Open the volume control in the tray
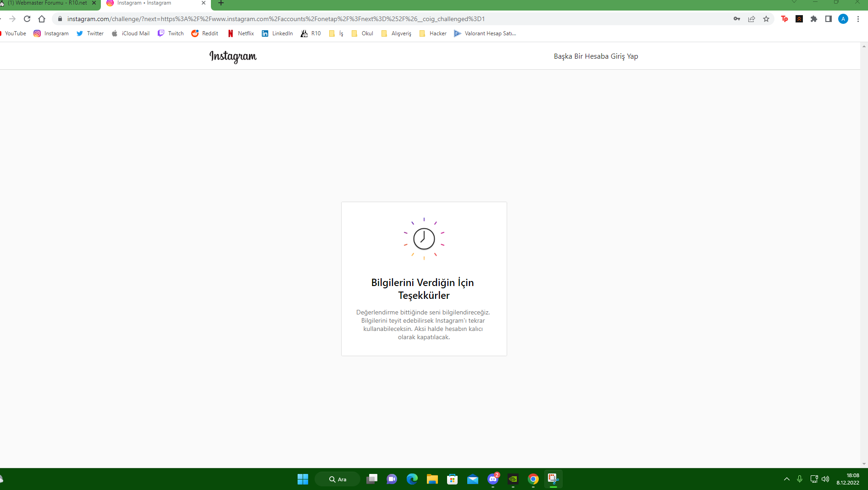868x490 pixels. coord(825,479)
